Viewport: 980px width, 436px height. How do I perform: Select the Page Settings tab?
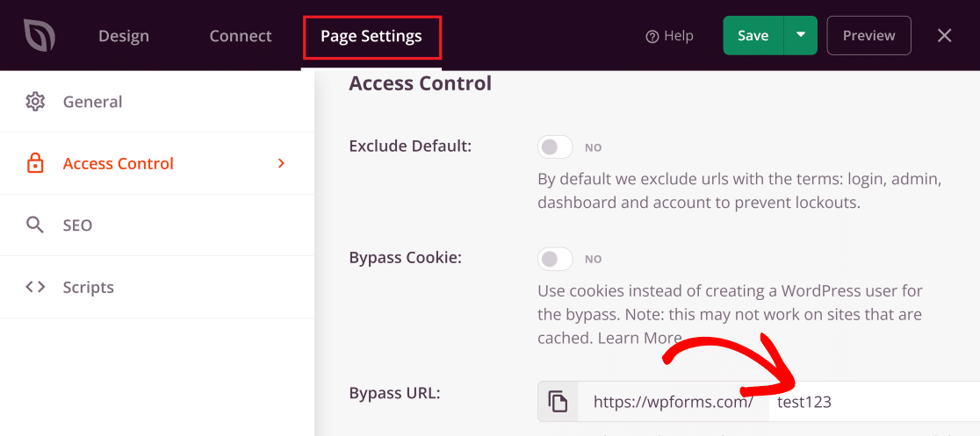[371, 36]
